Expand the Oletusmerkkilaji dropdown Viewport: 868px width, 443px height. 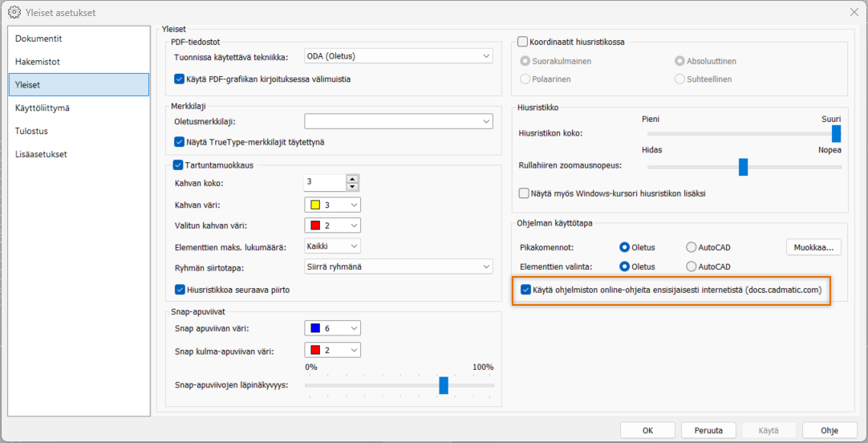[398, 121]
